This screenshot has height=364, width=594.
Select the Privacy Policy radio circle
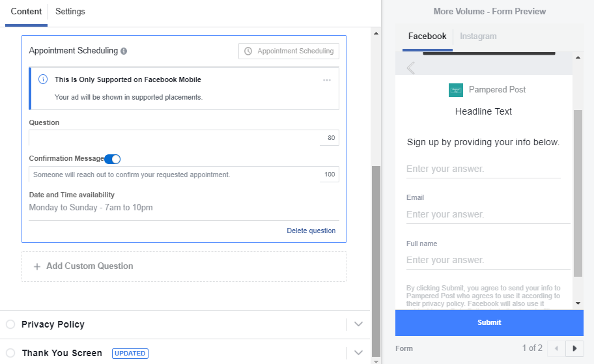point(10,324)
